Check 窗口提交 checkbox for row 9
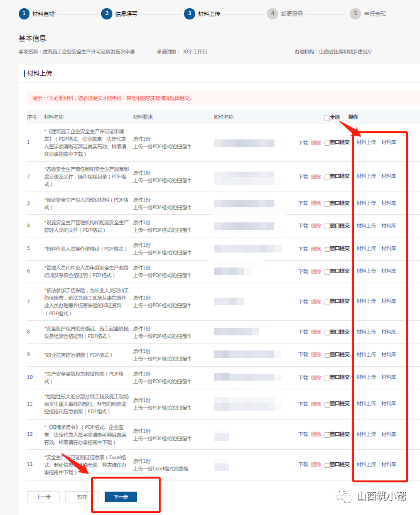 click(x=327, y=355)
